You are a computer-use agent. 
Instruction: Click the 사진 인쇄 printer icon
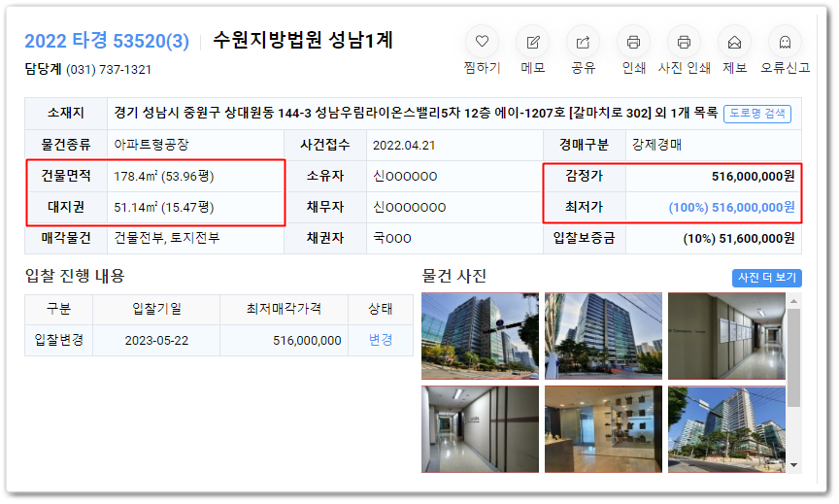(x=684, y=42)
